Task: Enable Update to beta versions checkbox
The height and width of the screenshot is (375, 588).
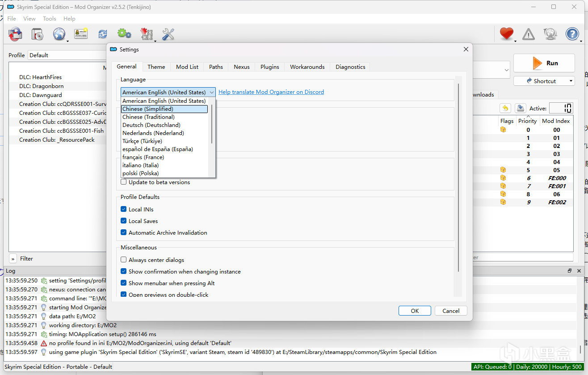Action: tap(124, 182)
